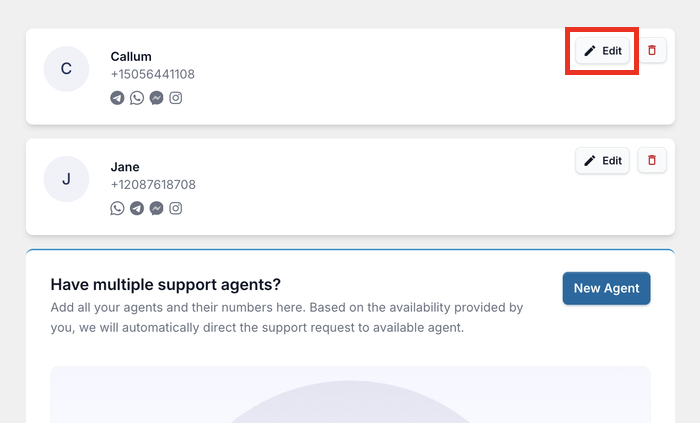Delete the Jane agent with the trash icon
Image resolution: width=700 pixels, height=423 pixels.
point(652,160)
